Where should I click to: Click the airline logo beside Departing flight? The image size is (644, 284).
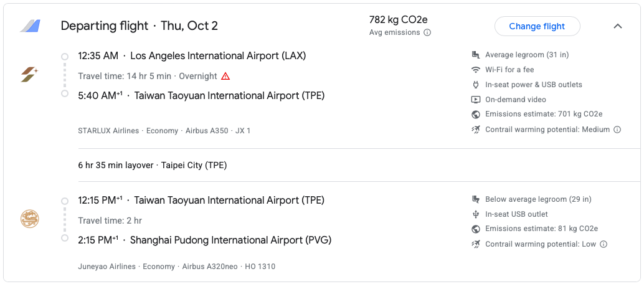[30, 26]
